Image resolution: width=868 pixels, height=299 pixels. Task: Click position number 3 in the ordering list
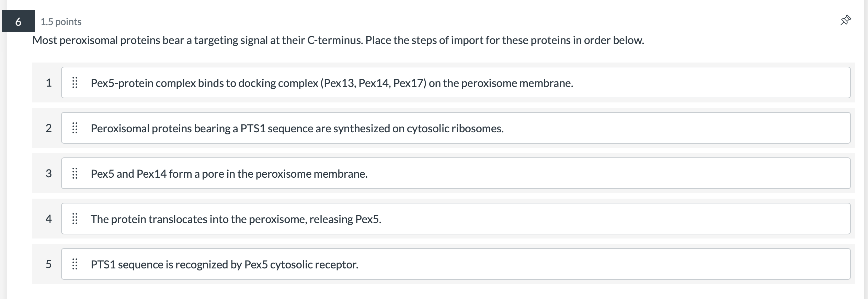click(49, 174)
